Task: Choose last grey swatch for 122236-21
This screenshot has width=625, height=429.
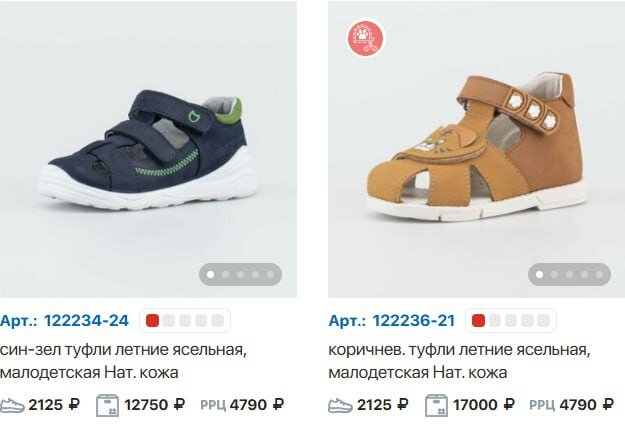Action: 543,321
